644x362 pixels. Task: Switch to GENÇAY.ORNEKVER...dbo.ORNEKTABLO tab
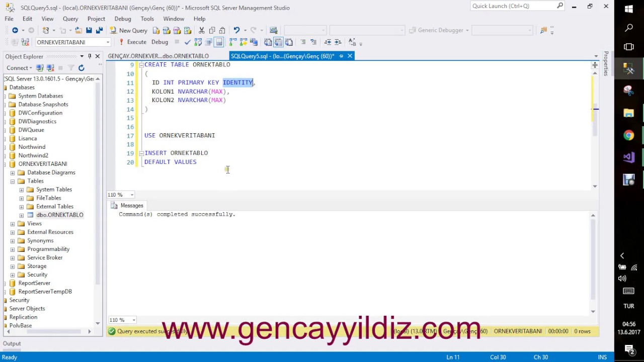(158, 56)
